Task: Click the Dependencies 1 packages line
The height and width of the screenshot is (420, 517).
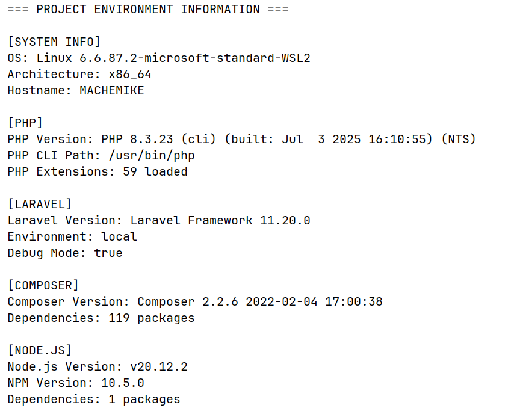Action: click(x=94, y=399)
